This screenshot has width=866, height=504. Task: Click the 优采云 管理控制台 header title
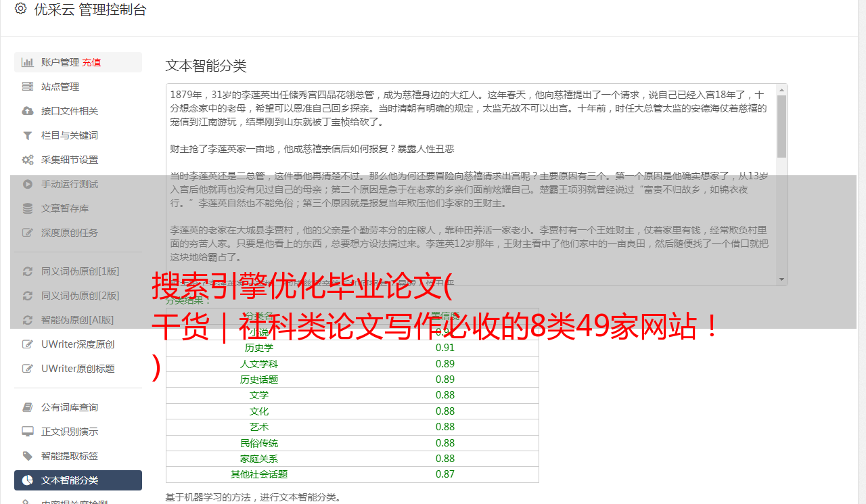(90, 9)
